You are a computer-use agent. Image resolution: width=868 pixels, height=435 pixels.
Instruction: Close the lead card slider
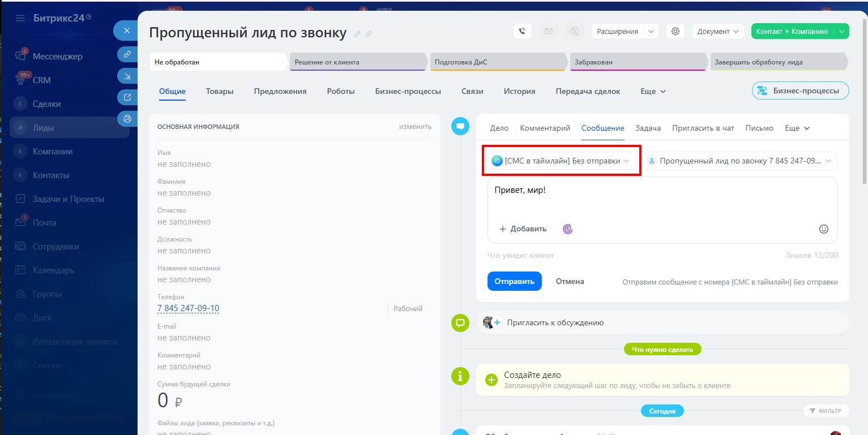[127, 31]
